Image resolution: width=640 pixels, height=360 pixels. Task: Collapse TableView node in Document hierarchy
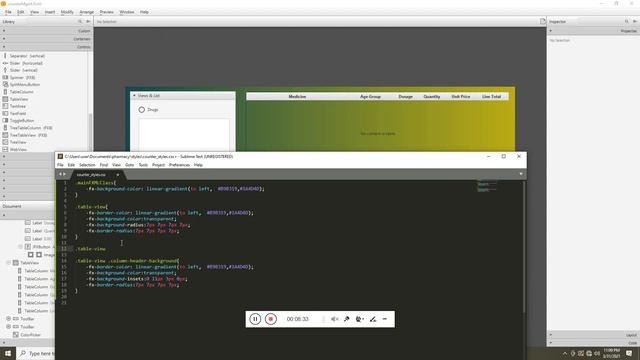click(8, 263)
